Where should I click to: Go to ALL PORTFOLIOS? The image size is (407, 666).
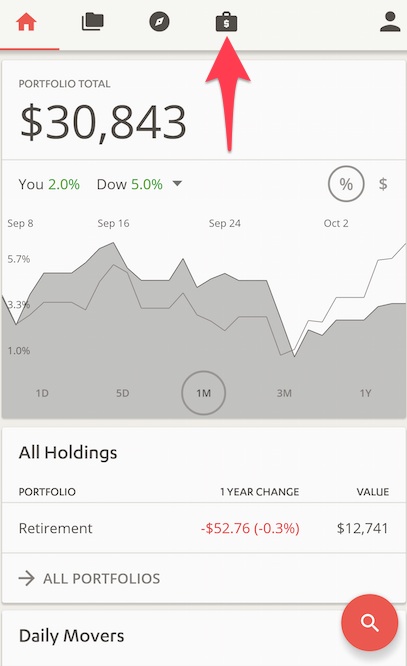tap(102, 578)
